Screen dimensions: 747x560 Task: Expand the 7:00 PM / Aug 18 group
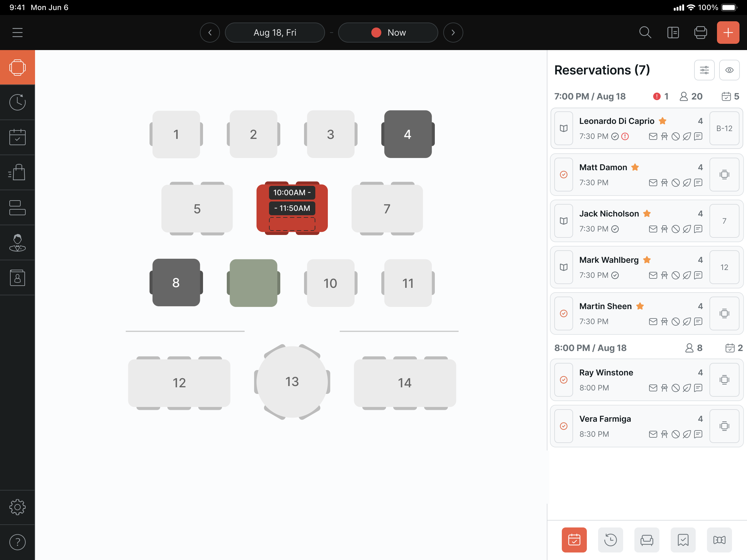[x=646, y=96]
